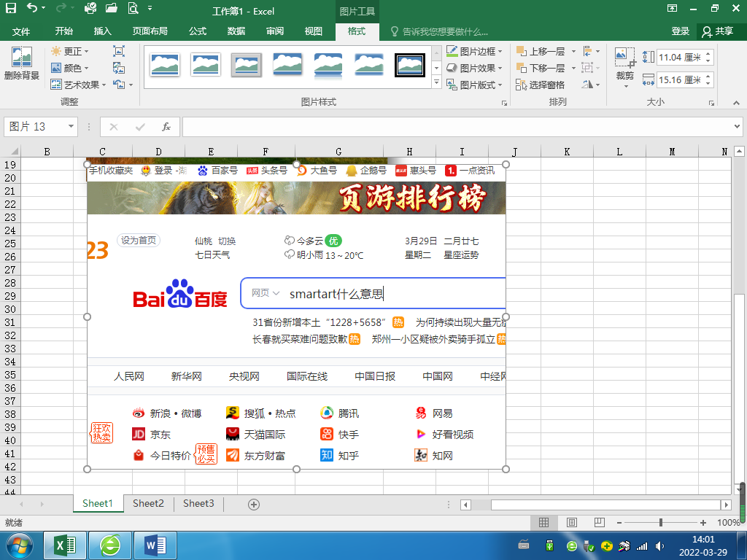Viewport: 747px width, 560px height.
Task: Open 更正 corrections dropdown
Action: (x=70, y=51)
